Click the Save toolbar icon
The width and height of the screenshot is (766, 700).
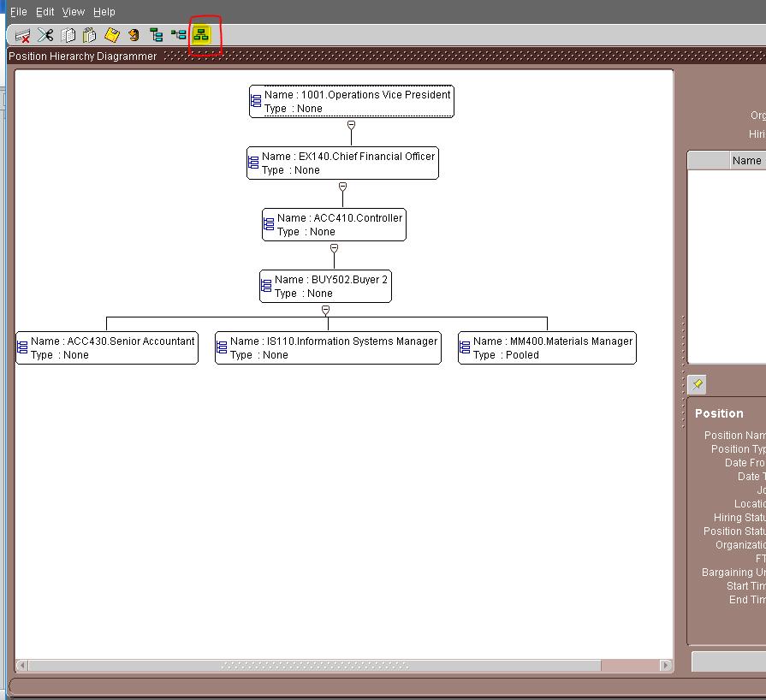(111, 35)
